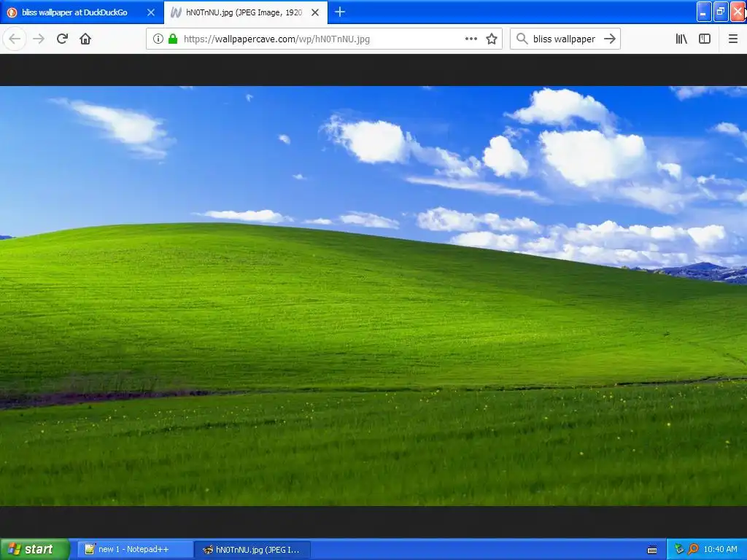
Task: Open the Firefox hamburger menu
Action: (733, 39)
